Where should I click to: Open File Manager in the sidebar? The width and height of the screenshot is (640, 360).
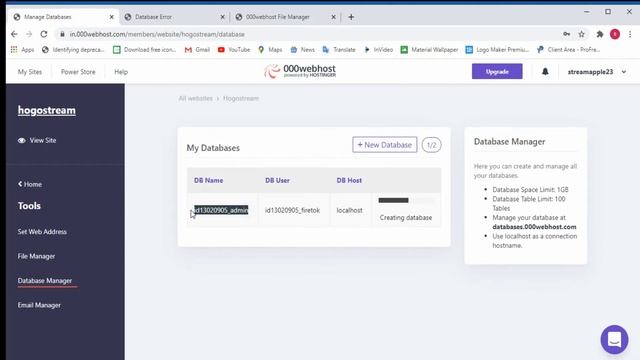click(36, 256)
